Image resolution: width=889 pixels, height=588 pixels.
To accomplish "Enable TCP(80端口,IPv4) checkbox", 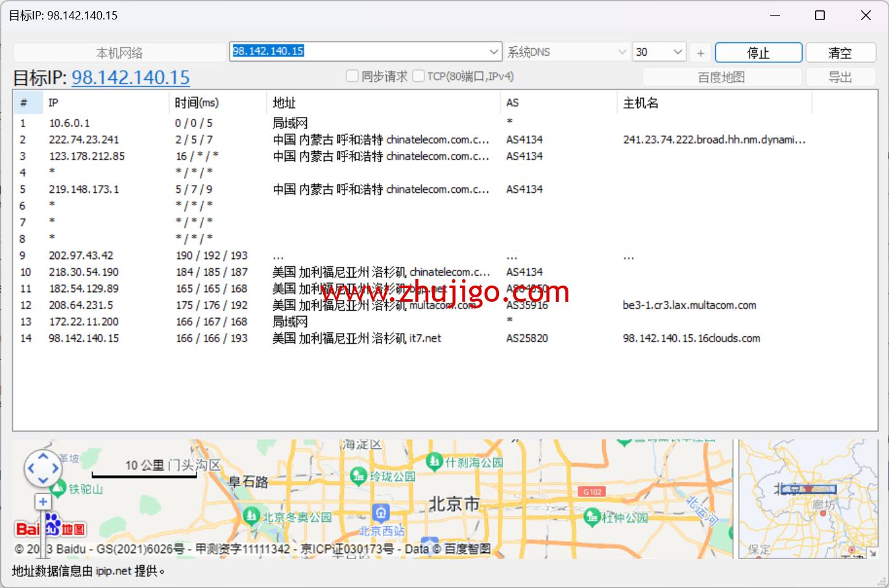I will [x=419, y=77].
